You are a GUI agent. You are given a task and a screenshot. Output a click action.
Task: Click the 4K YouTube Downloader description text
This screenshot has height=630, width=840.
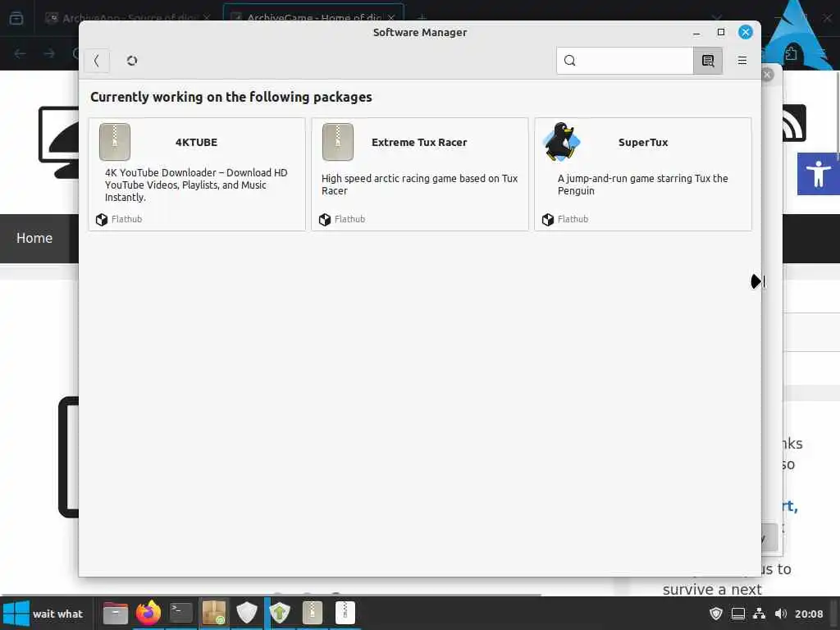point(196,185)
